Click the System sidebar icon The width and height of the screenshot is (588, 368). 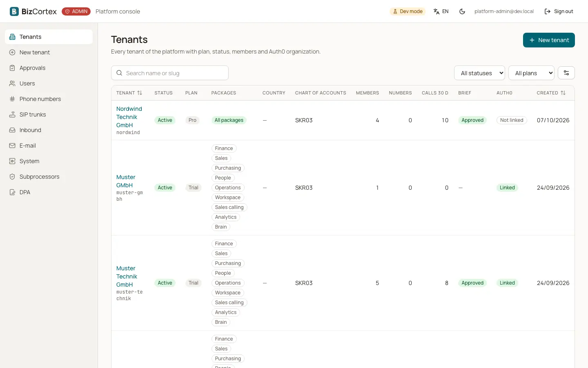12,161
